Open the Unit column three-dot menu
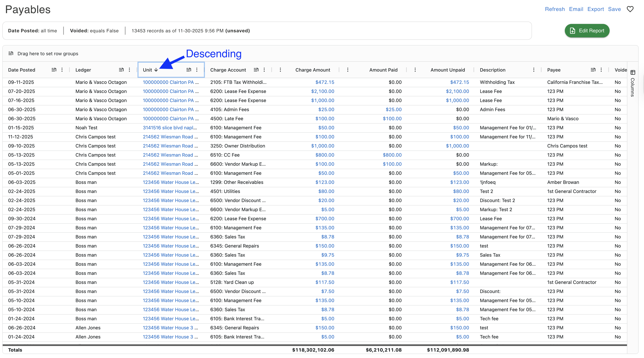The width and height of the screenshot is (644, 358). [197, 70]
